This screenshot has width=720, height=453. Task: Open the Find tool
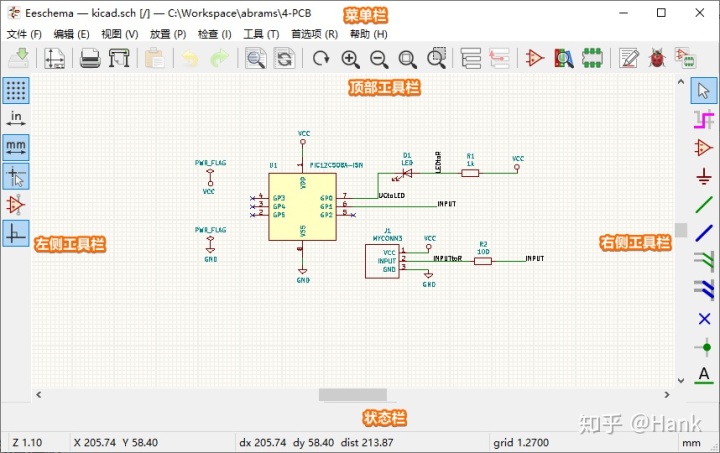click(255, 58)
